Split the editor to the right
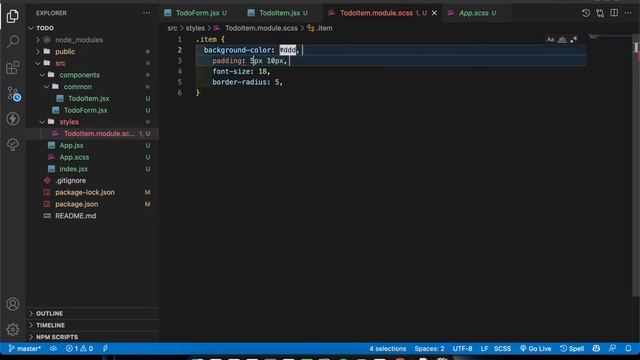Image resolution: width=640 pixels, height=360 pixels. pos(614,13)
